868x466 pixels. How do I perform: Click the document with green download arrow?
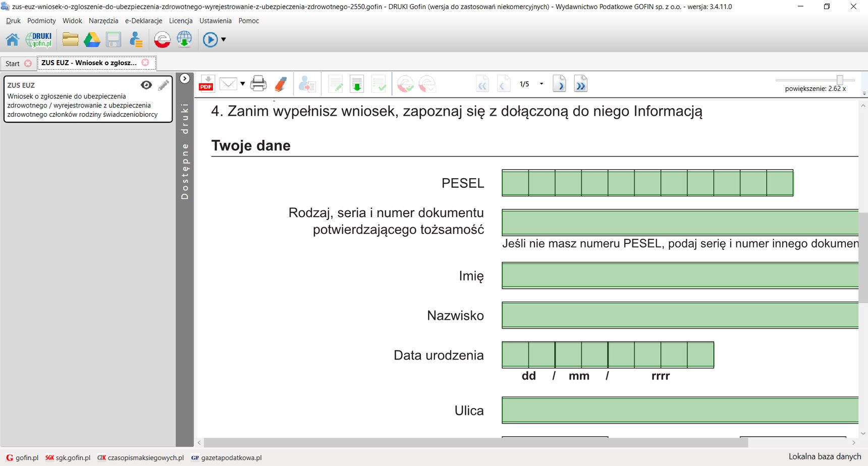point(357,84)
